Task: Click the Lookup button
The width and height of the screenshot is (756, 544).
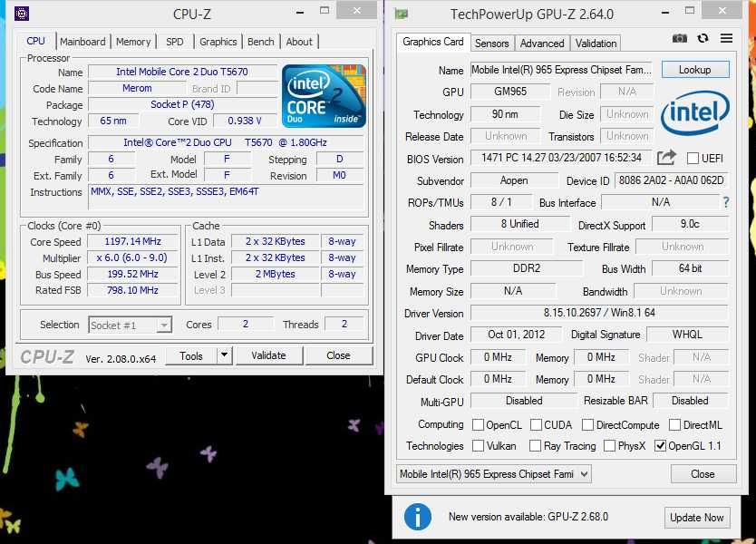Action: [694, 70]
